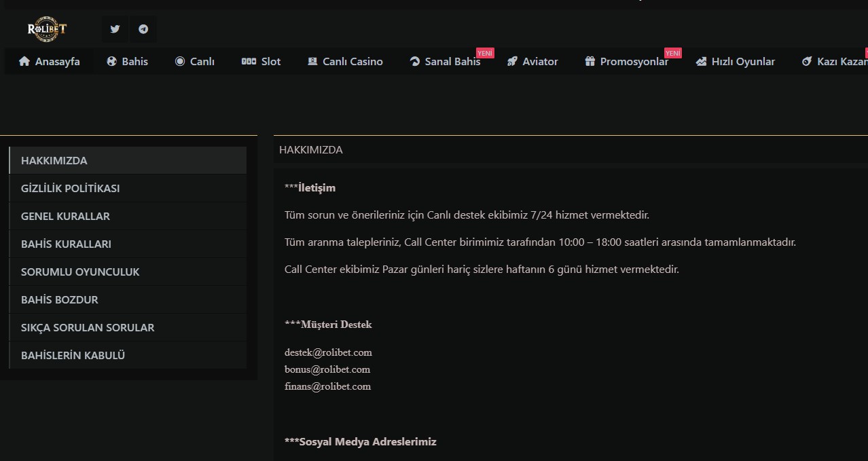The width and height of the screenshot is (868, 461).
Task: Click the Slot machine icon
Action: (x=249, y=62)
